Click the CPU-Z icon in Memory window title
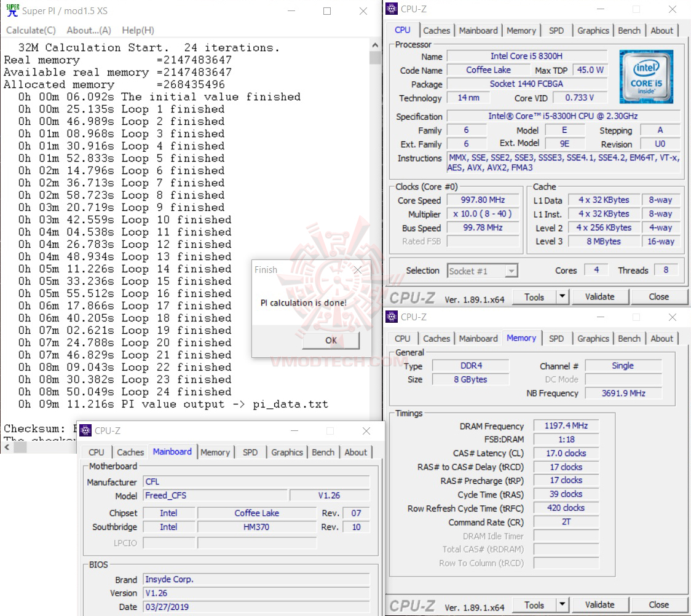 click(392, 317)
